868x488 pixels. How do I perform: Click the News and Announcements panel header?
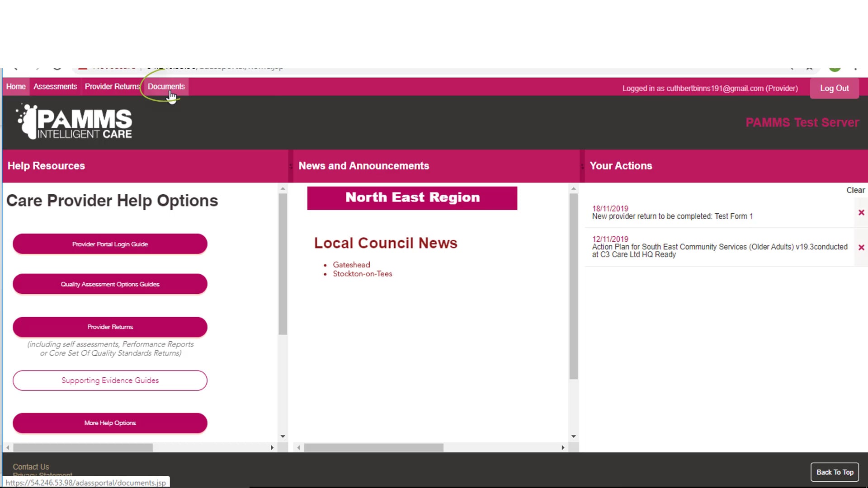(x=436, y=166)
